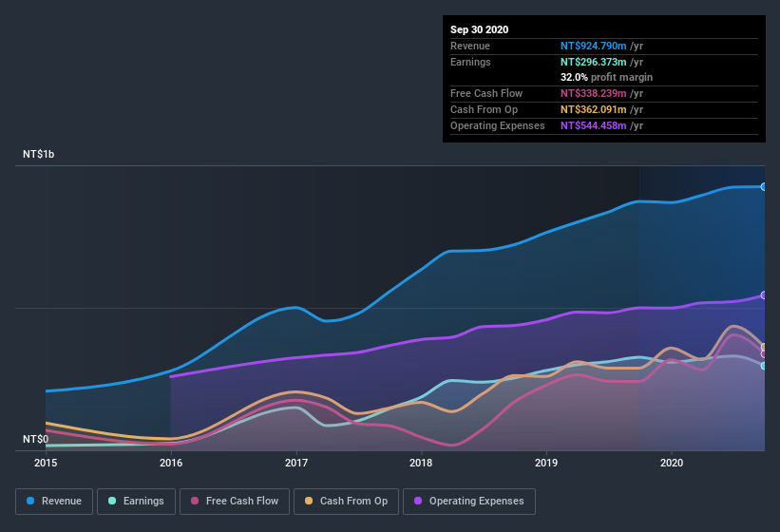Click the 2015 x-axis label

[x=46, y=463]
